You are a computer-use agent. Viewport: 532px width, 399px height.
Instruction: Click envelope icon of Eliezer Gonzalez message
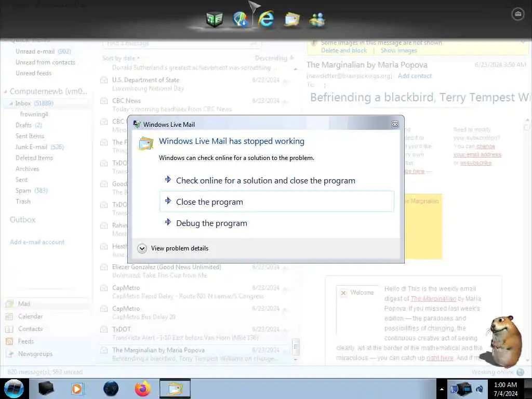[x=104, y=268]
